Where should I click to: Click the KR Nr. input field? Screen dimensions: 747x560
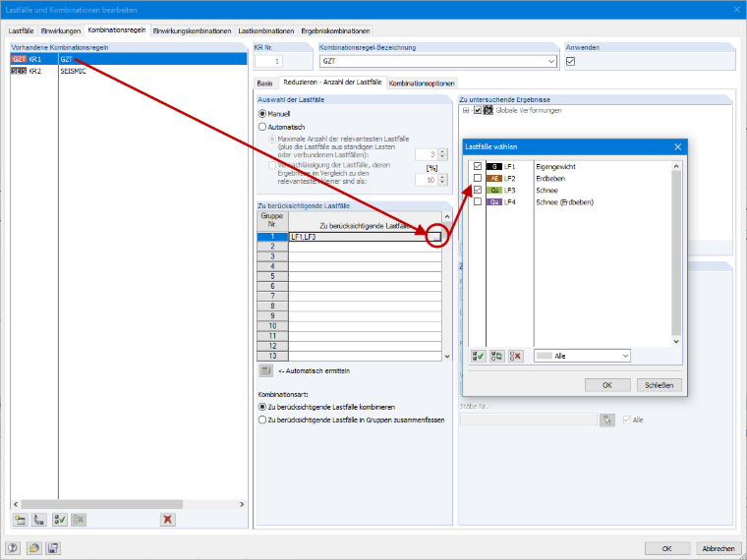pyautogui.click(x=269, y=62)
